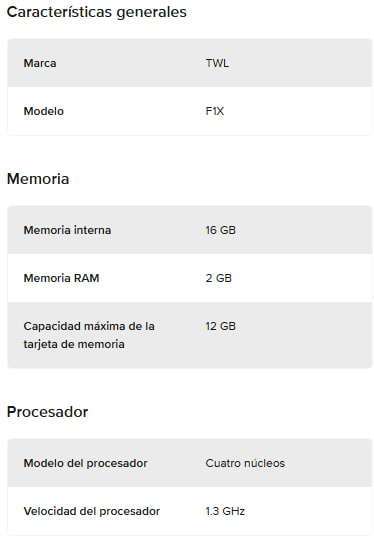Viewport: 374px width, 539px height.
Task: Select the Memoria RAM label
Action: (62, 278)
